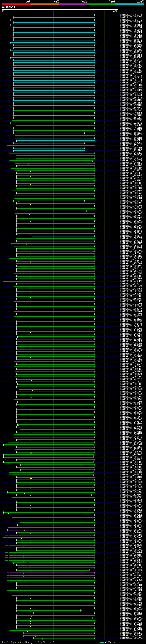Select subject label UniRef100_P49180
Screen dimensions: 146x644
pyautogui.click(x=131, y=477)
